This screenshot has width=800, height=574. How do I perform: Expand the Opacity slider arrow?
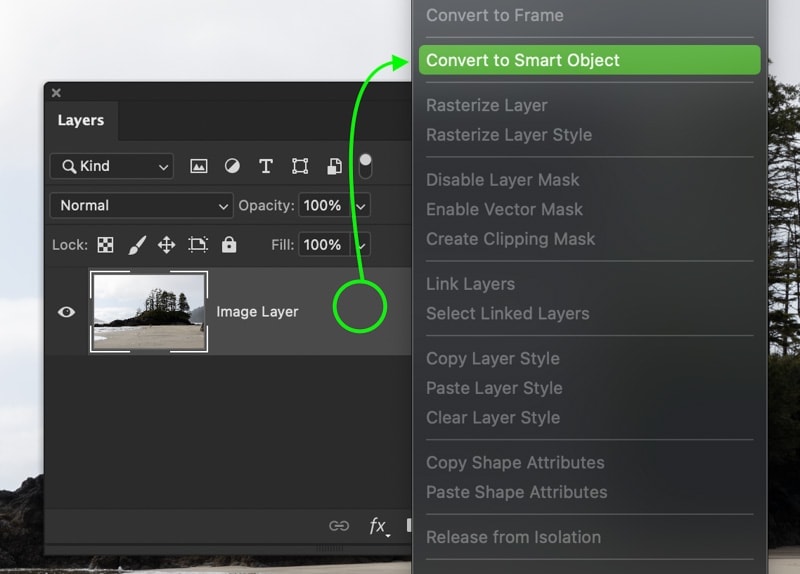361,206
